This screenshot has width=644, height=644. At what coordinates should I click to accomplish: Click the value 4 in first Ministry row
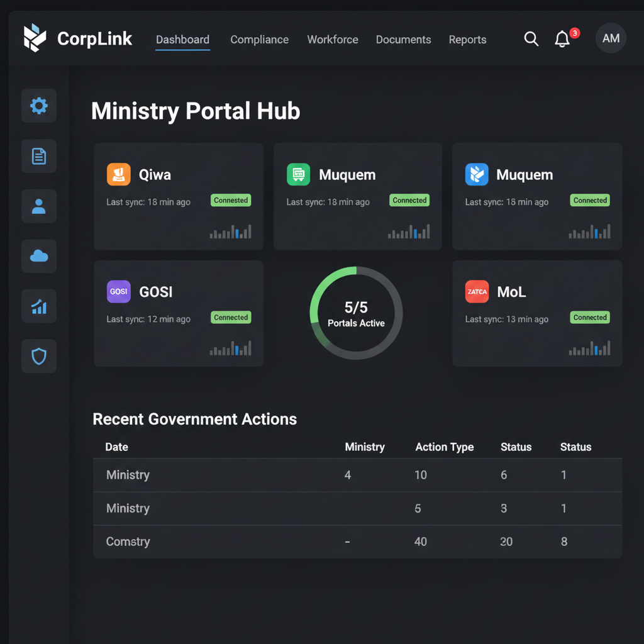tap(347, 475)
